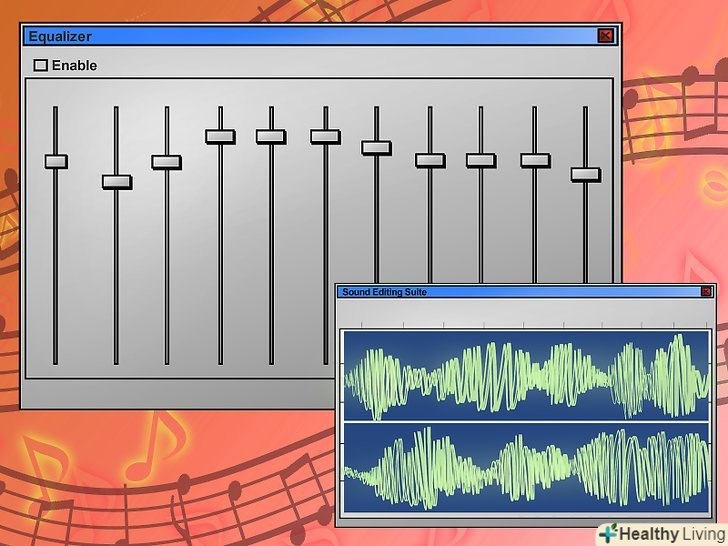728x546 pixels.
Task: Click the Sound Editing Suite title bar
Action: click(x=525, y=292)
